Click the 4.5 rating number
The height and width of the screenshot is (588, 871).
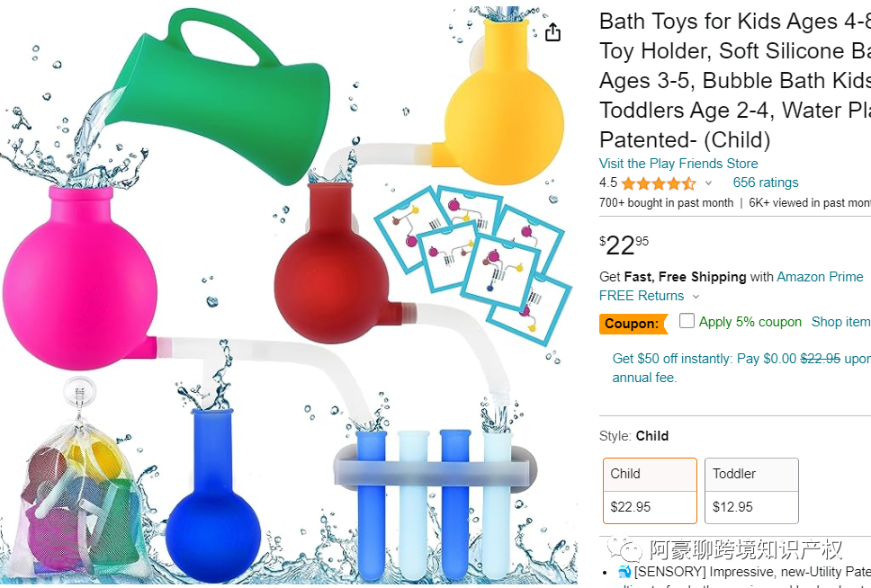coord(607,183)
